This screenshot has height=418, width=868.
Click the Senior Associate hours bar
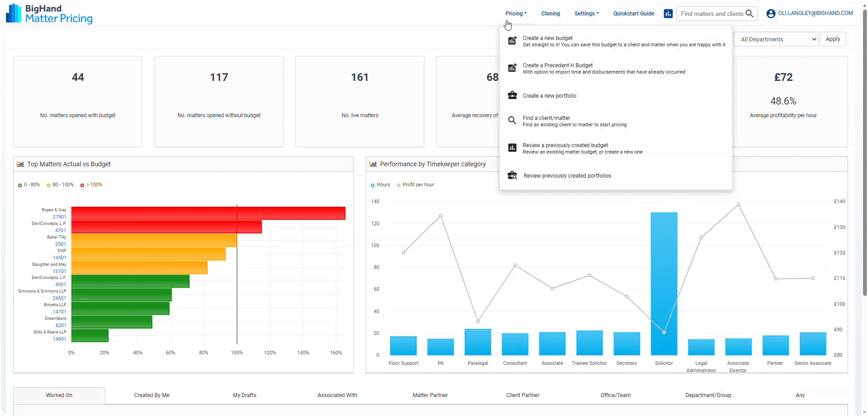point(813,343)
